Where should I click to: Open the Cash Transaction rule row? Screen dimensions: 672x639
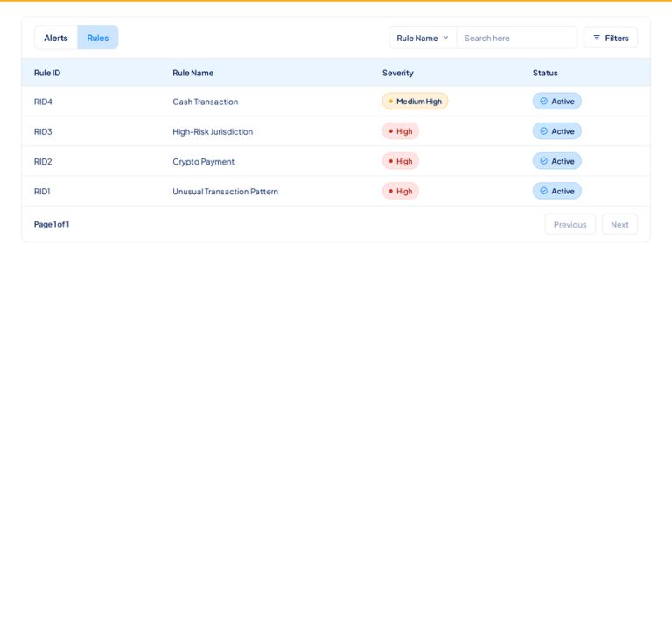pos(336,102)
